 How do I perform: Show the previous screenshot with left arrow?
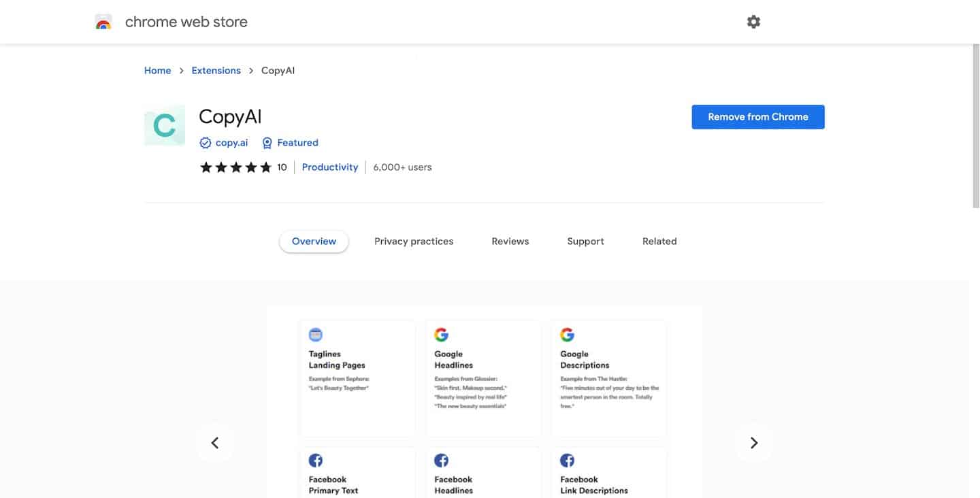click(215, 443)
